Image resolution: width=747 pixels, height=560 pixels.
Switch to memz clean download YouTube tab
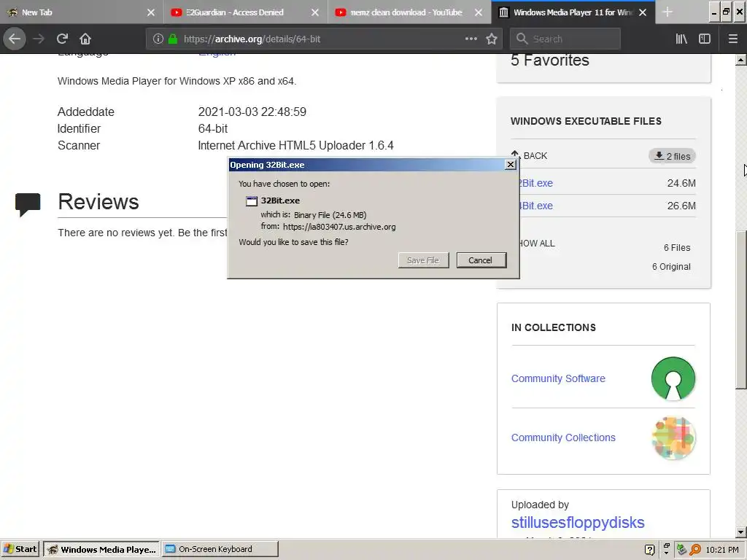(x=409, y=12)
